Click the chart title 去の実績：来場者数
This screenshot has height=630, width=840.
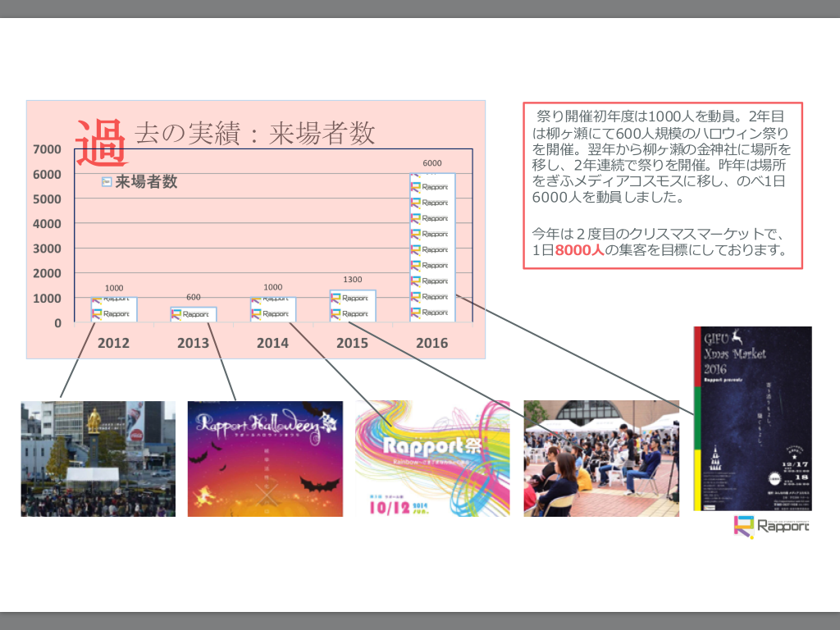pyautogui.click(x=254, y=133)
